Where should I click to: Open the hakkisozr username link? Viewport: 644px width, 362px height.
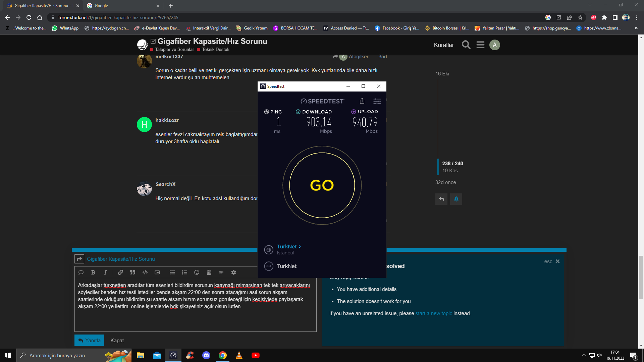pos(167,120)
